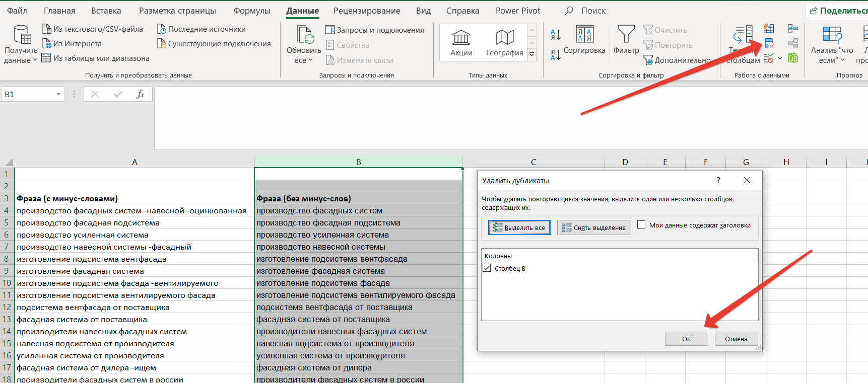The width and height of the screenshot is (868, 383).
Task: Click the Flash Fill icon
Action: coord(769,29)
